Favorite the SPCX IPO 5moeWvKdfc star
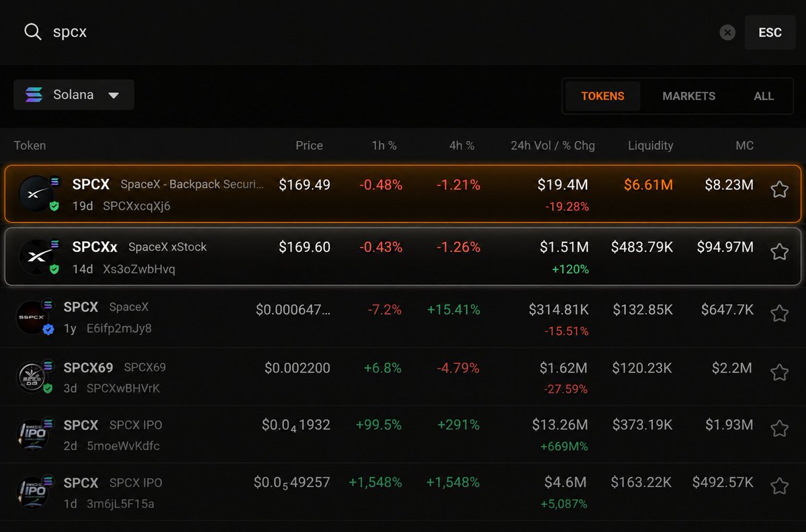 click(x=779, y=429)
